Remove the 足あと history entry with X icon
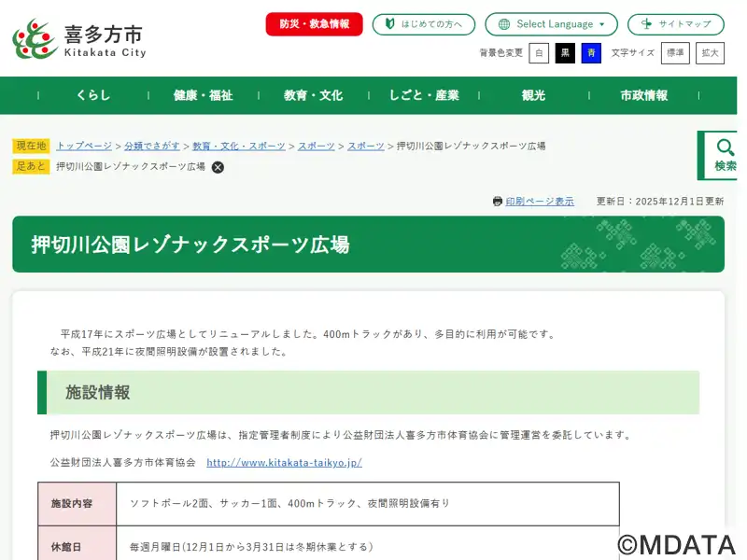 (218, 167)
